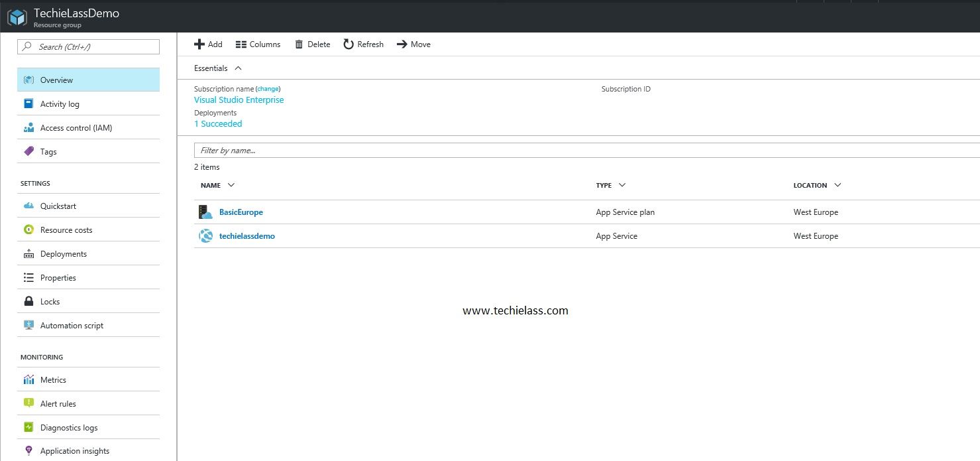The height and width of the screenshot is (461, 980).
Task: Click the plus icon for Add
Action: 199,44
